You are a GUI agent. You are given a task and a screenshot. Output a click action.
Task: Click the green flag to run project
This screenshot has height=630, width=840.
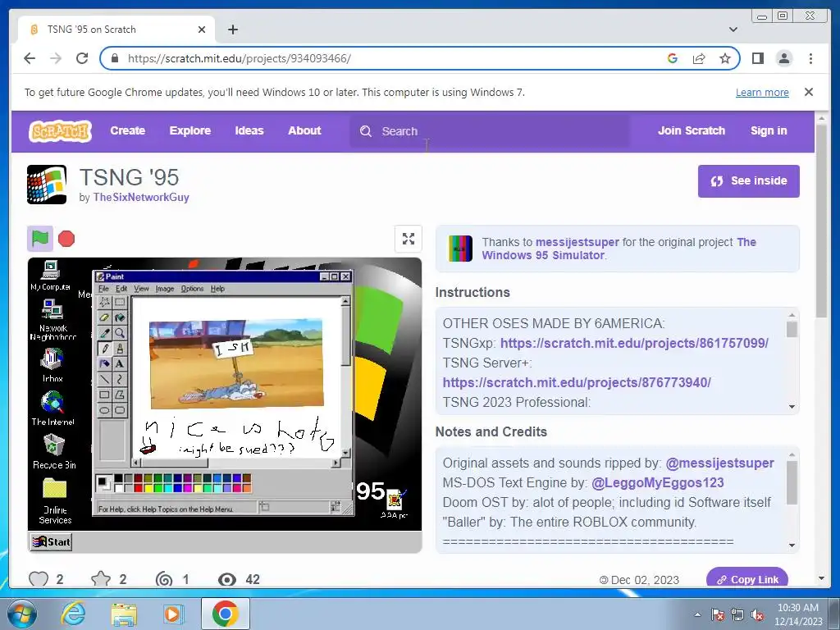click(40, 239)
